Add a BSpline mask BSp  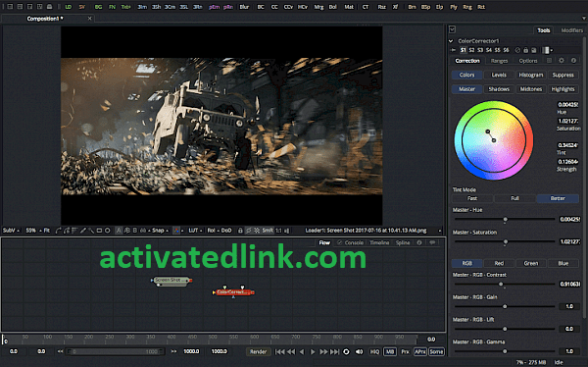click(x=426, y=7)
